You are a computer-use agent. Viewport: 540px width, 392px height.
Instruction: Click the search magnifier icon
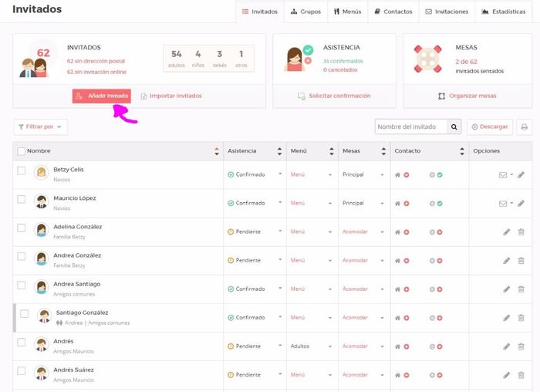click(x=454, y=127)
